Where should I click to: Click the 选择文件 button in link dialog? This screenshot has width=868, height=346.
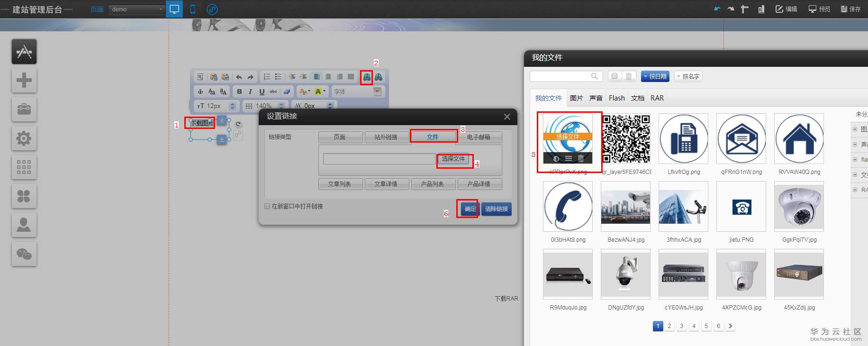453,159
